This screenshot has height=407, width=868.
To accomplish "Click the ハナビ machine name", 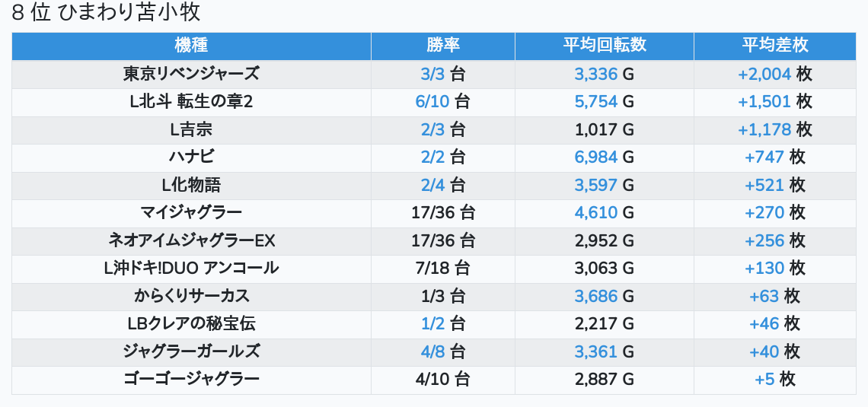I will point(191,157).
